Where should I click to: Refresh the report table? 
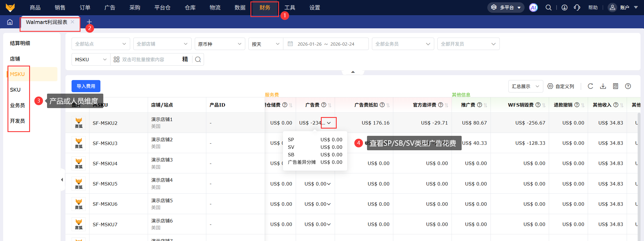click(x=591, y=86)
